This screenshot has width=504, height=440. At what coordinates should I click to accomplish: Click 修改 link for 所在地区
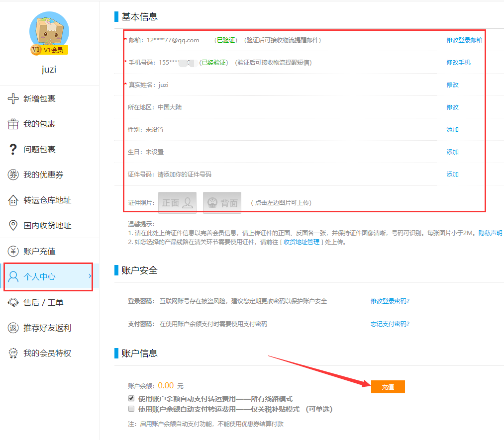453,107
